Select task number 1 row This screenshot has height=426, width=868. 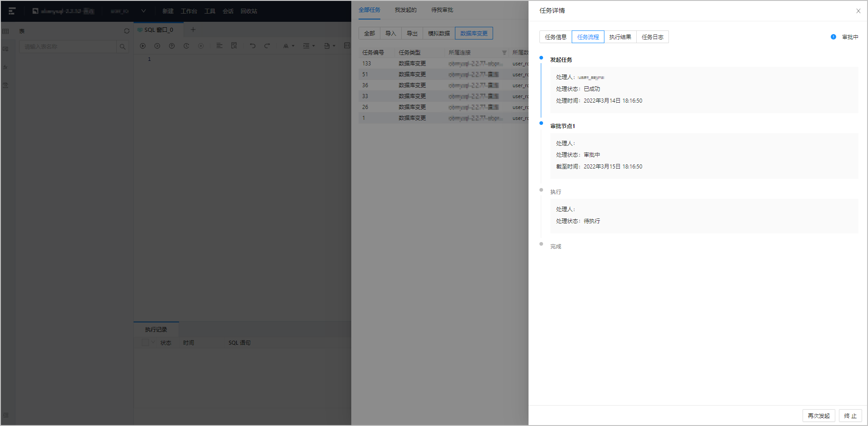click(444, 118)
